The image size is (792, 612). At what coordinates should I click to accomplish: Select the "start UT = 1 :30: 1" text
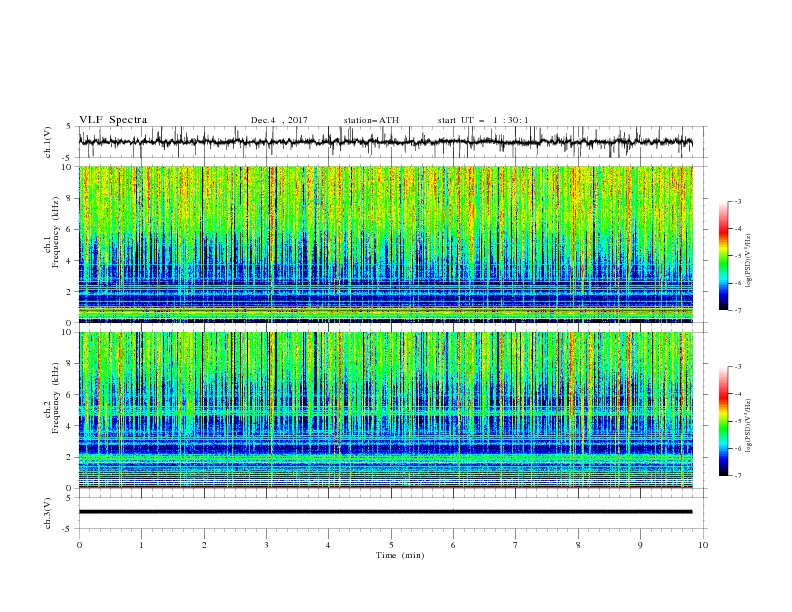(x=483, y=120)
